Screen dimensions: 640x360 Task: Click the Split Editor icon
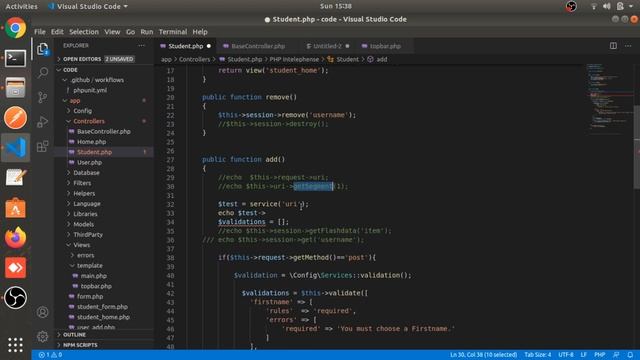(x=613, y=46)
